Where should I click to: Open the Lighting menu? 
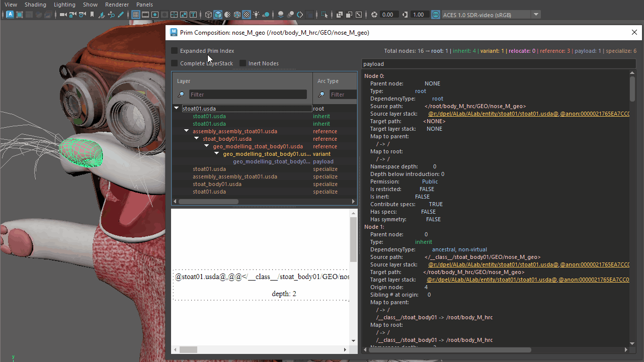point(64,5)
